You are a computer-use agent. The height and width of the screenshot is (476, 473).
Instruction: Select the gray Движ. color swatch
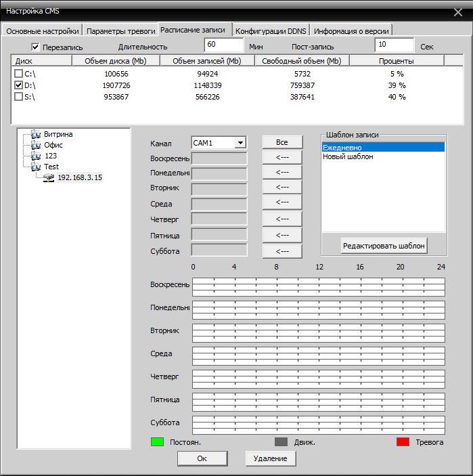281,441
